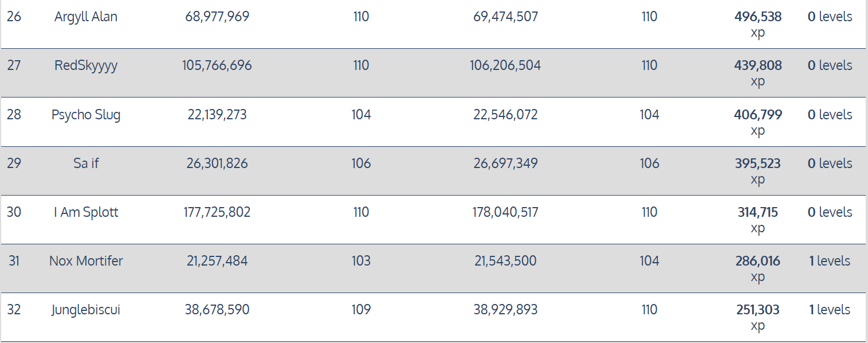Click starting XP value 68,977,969
The width and height of the screenshot is (868, 343).
(x=217, y=17)
